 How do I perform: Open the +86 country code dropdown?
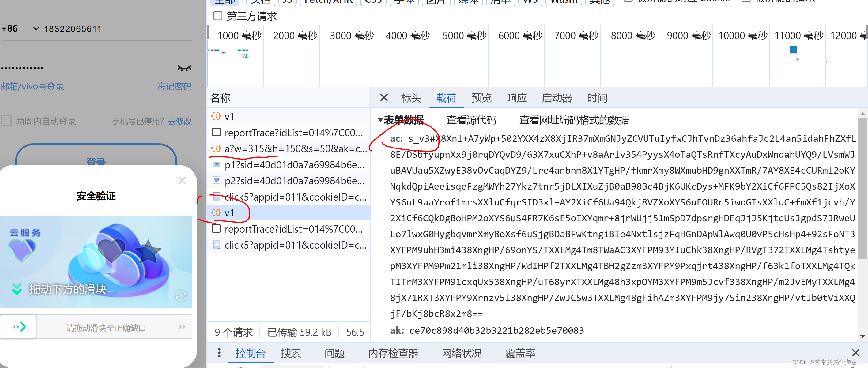click(x=36, y=29)
